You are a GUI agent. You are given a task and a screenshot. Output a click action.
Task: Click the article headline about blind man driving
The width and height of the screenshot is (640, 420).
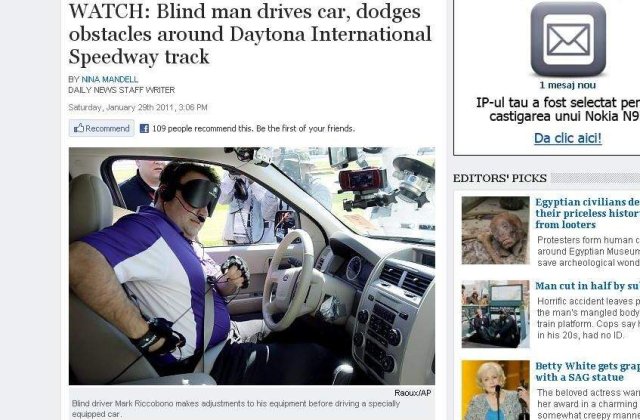click(250, 34)
